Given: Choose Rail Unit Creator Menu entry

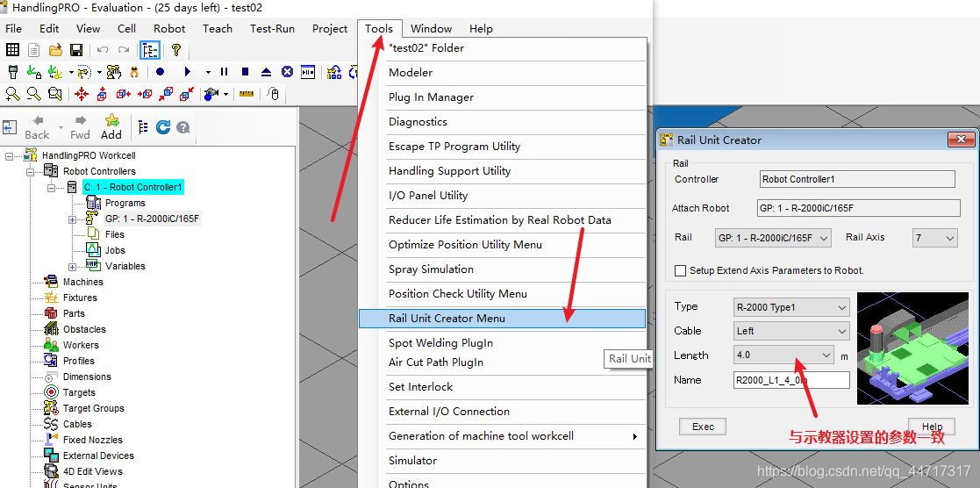Looking at the screenshot, I should (503, 319).
